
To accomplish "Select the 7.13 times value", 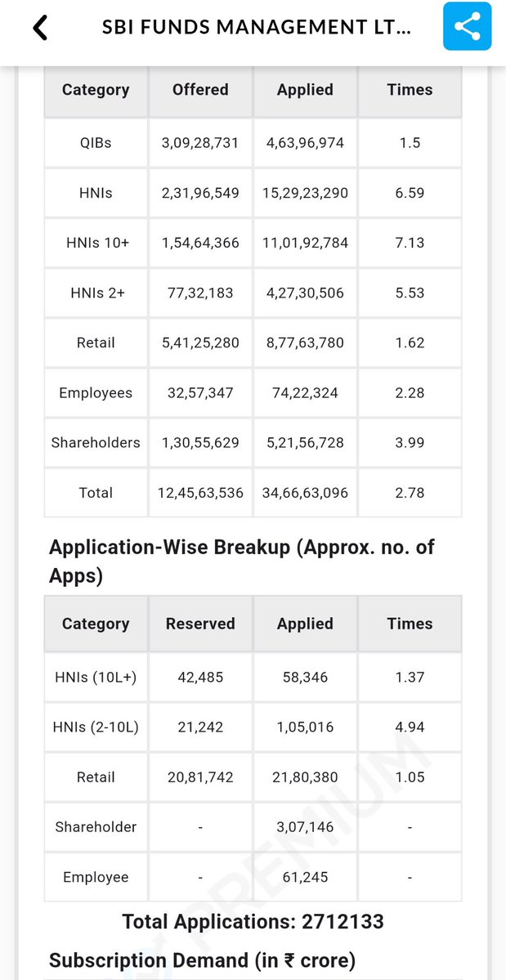I will point(410,243).
